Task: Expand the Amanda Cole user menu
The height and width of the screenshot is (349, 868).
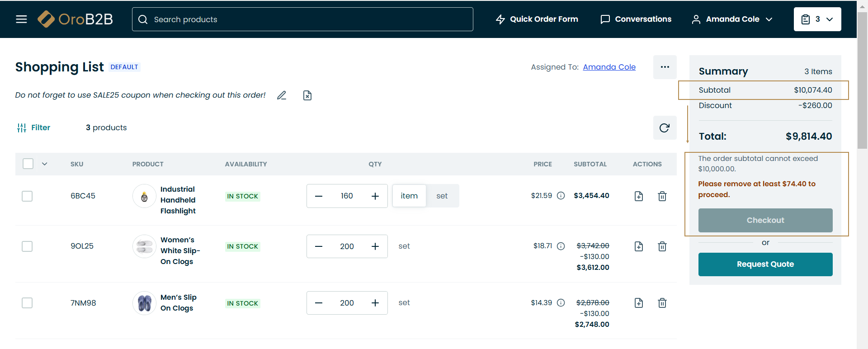Action: point(732,19)
